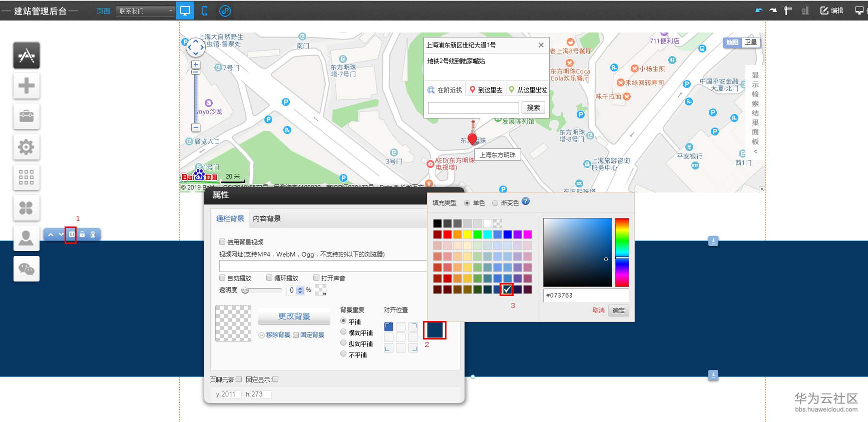
Task: Switch to 内容背景 tab
Action: [x=267, y=218]
